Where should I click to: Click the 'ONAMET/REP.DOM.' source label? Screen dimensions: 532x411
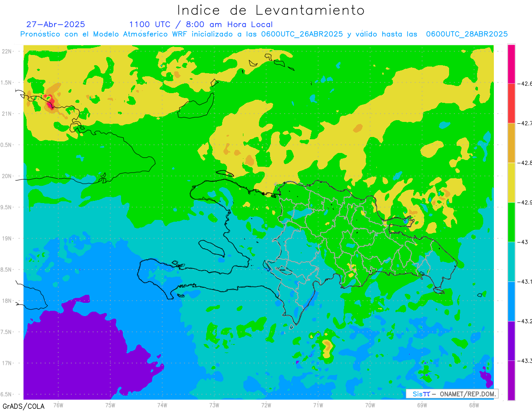pos(467,394)
